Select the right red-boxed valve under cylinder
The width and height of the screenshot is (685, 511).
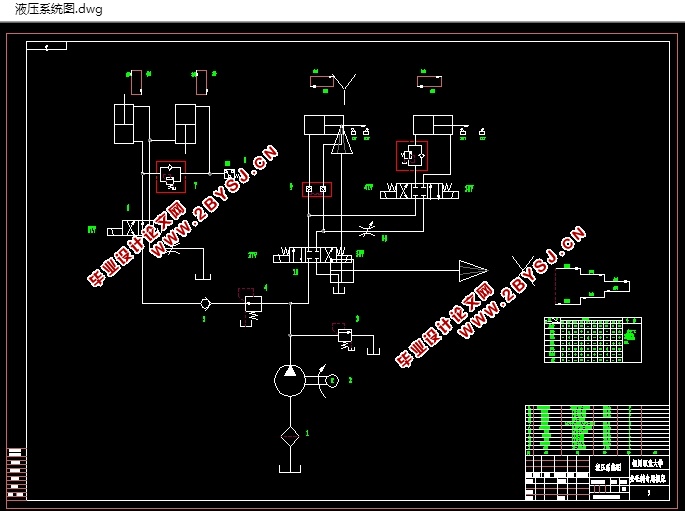click(412, 156)
